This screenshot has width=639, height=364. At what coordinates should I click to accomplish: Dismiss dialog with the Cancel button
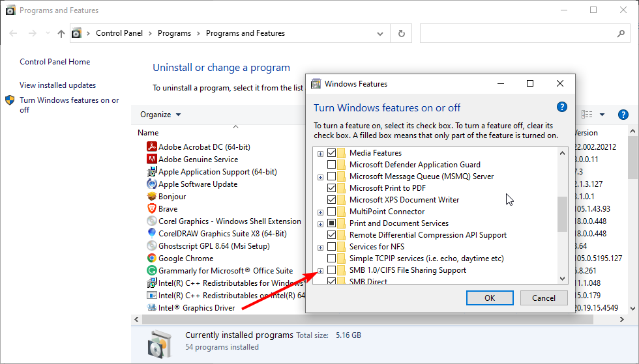pos(544,298)
